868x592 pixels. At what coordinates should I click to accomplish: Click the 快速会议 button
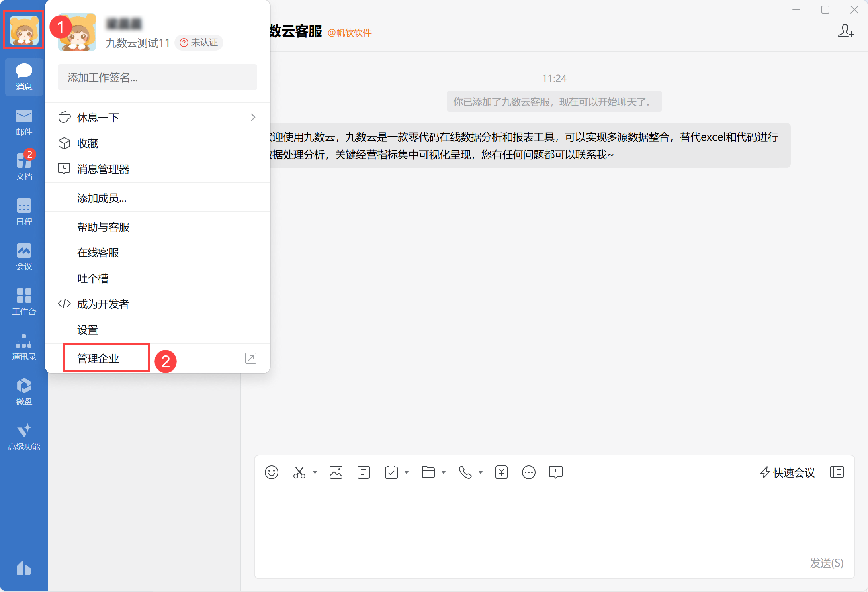pos(787,472)
